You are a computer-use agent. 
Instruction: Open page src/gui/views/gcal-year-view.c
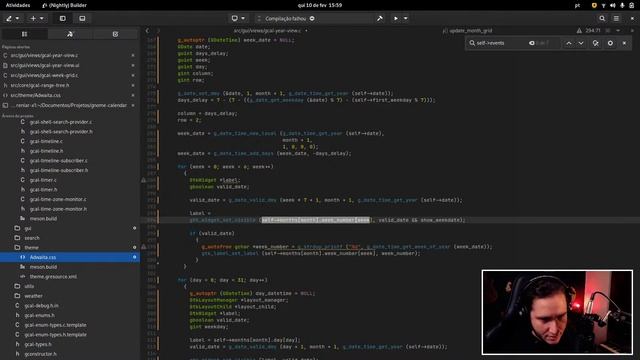click(44, 55)
